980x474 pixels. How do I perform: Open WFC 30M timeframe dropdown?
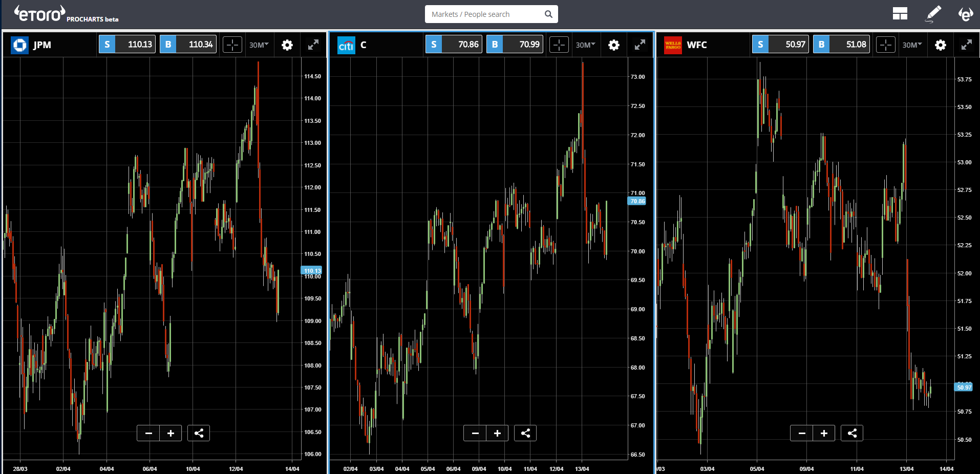pos(912,45)
